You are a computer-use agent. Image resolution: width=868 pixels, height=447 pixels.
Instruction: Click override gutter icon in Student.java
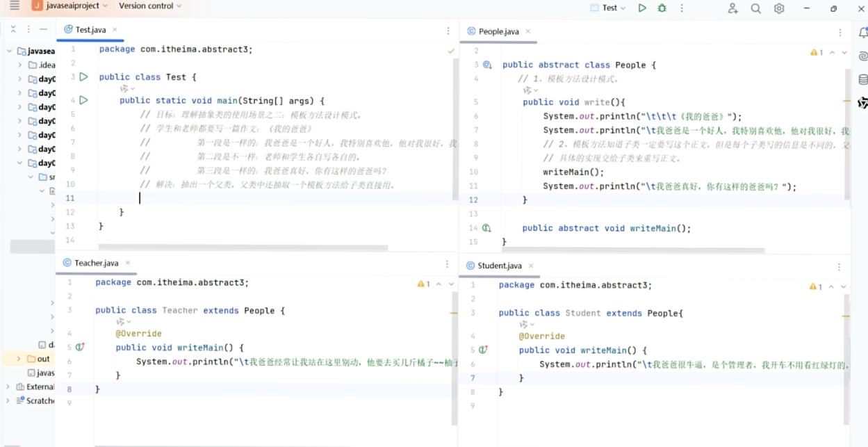click(483, 350)
